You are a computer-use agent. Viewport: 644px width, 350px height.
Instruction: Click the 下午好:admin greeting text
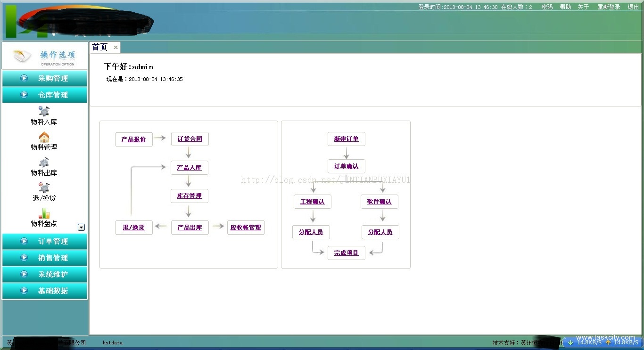[129, 67]
